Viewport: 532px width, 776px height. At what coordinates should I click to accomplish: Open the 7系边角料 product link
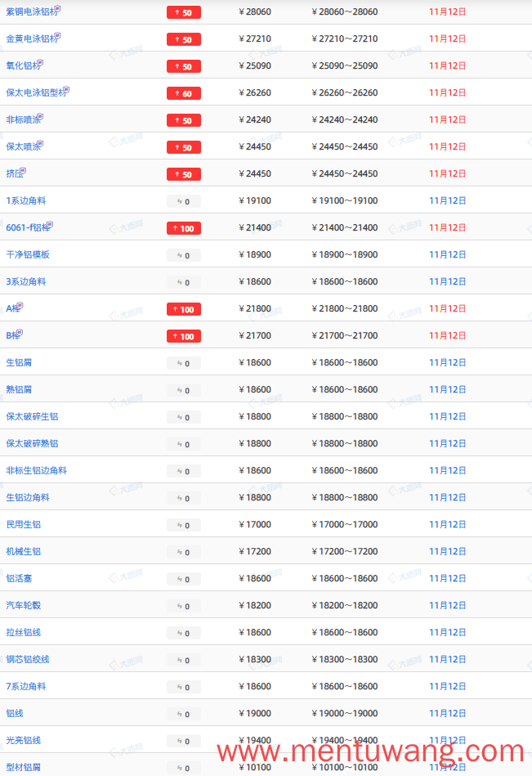(x=25, y=686)
